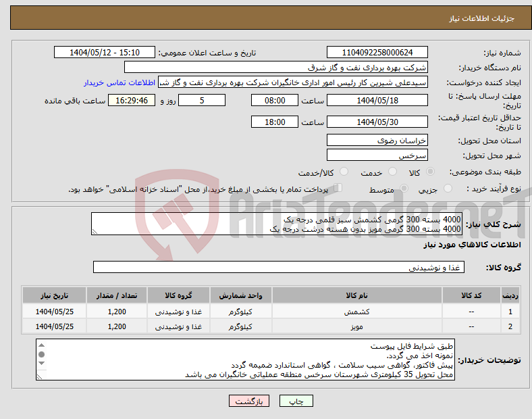Click the price validity date 1404/05/30
The image size is (532, 419).
point(377,122)
